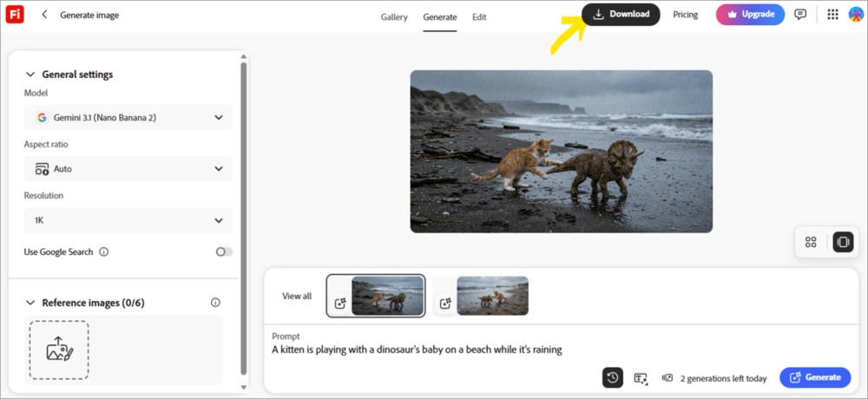Open the Model dropdown Gemini 3.1

(128, 117)
